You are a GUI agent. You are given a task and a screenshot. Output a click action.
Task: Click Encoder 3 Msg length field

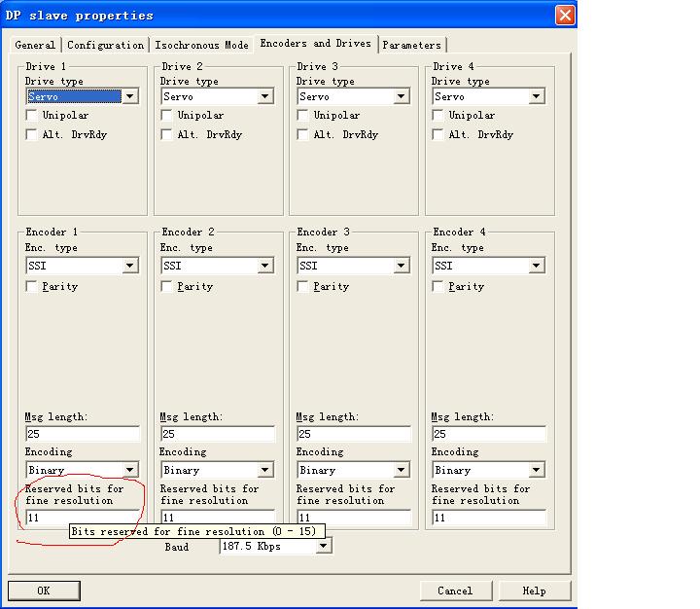[354, 434]
